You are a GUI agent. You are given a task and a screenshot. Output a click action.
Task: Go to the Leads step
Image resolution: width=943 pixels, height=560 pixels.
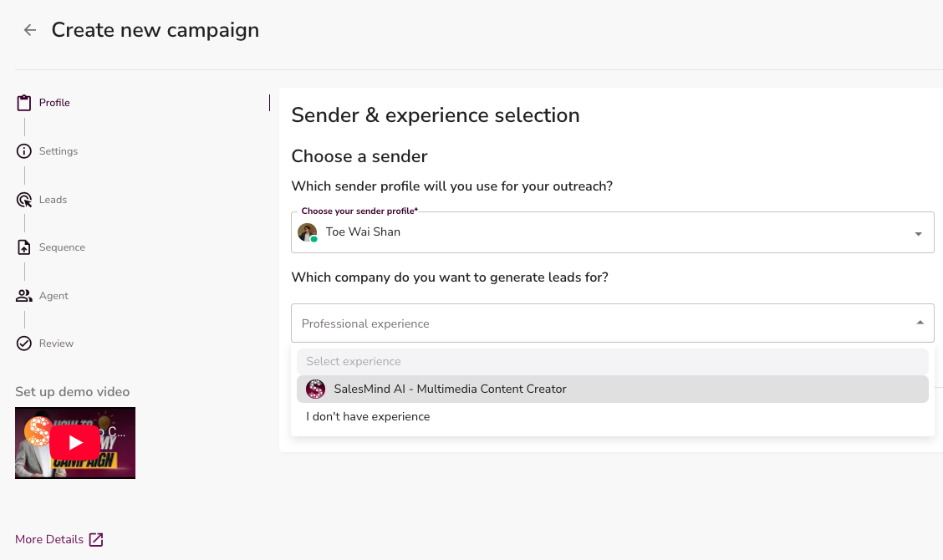[x=54, y=200]
